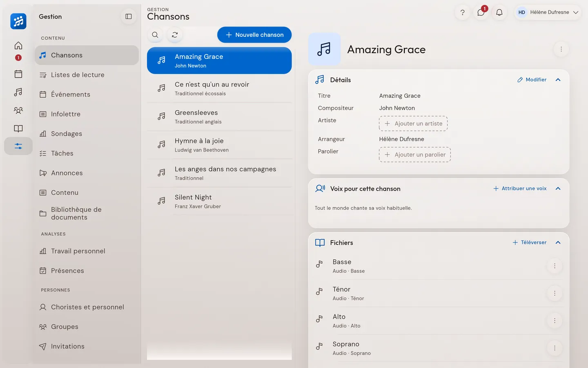Open the chat messages icon with badge
This screenshot has height=368, width=588.
(x=481, y=12)
